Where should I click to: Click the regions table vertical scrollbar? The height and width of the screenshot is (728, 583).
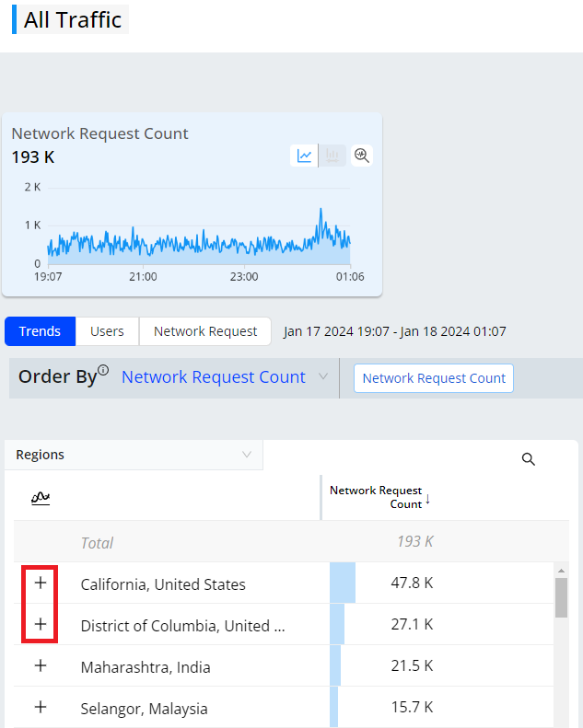(561, 598)
